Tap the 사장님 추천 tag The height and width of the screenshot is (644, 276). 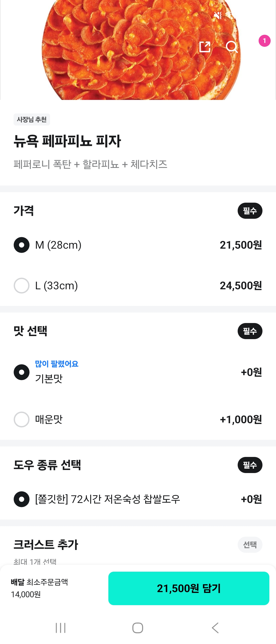(32, 120)
